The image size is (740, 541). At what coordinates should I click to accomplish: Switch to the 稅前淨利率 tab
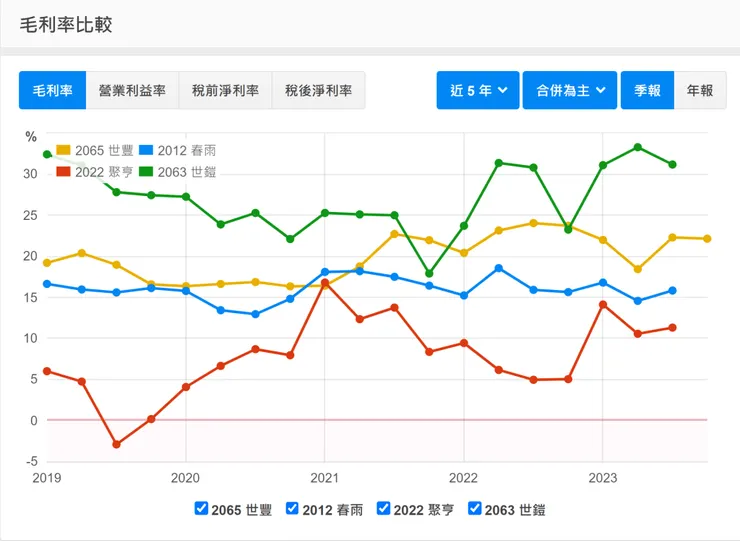coord(225,90)
